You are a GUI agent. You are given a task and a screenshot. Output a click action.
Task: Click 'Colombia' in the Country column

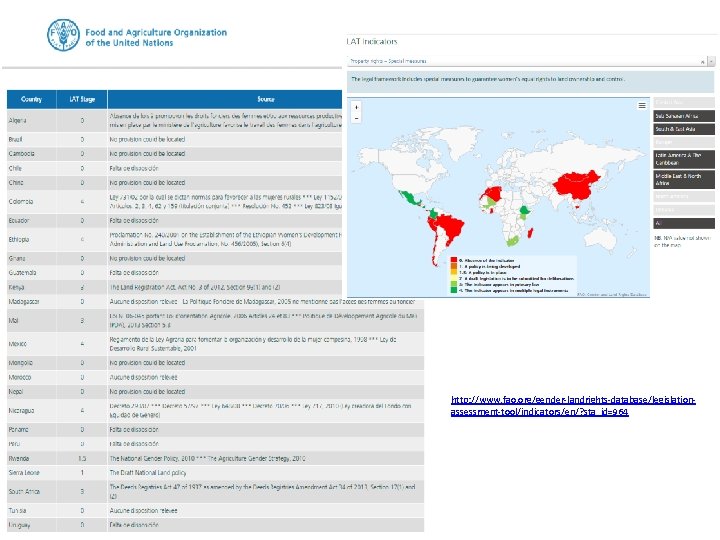coord(21,201)
